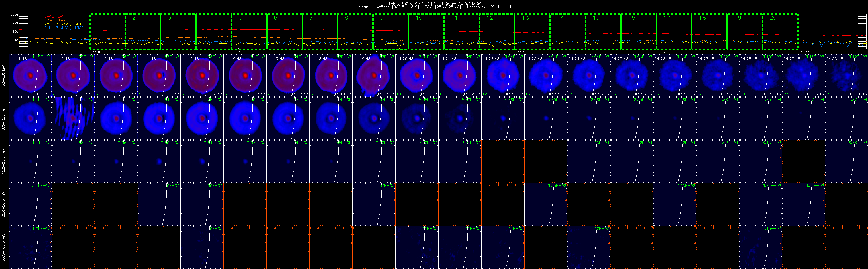868x269 pixels.
Task: Open the 3.0-6.0 keV image starting 14:11:48
Action: coord(30,76)
